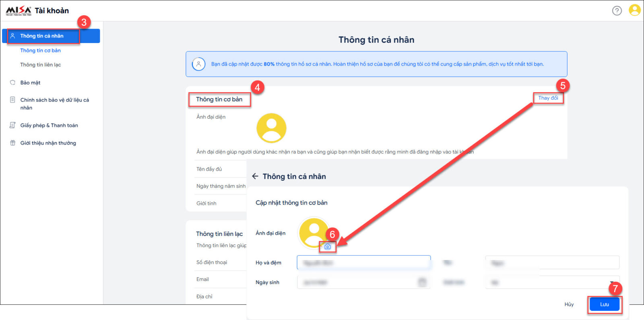Expand the gender dropdown arrow
The width and height of the screenshot is (644, 320).
(612, 283)
